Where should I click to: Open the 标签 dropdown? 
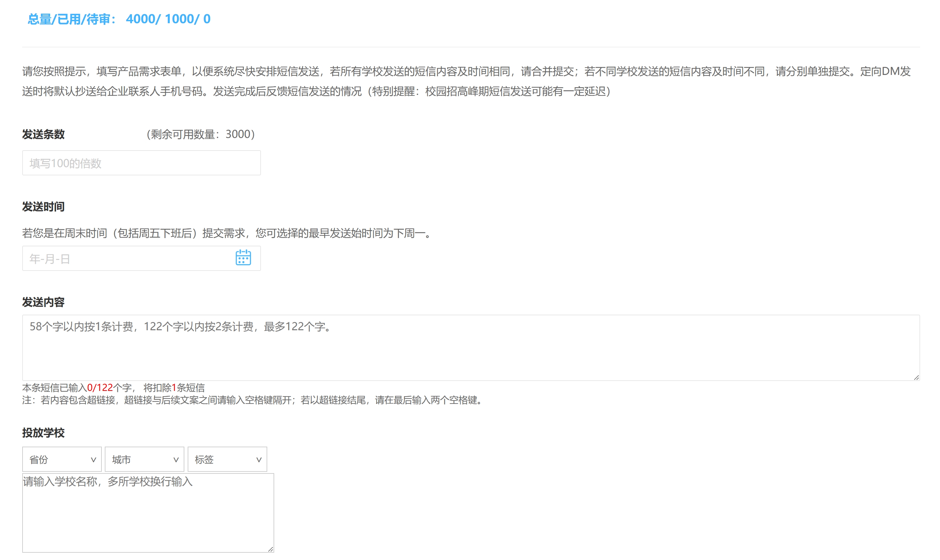227,459
